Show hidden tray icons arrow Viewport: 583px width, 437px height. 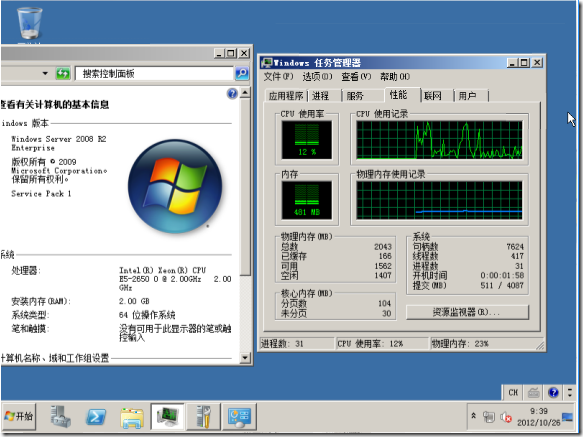474,416
